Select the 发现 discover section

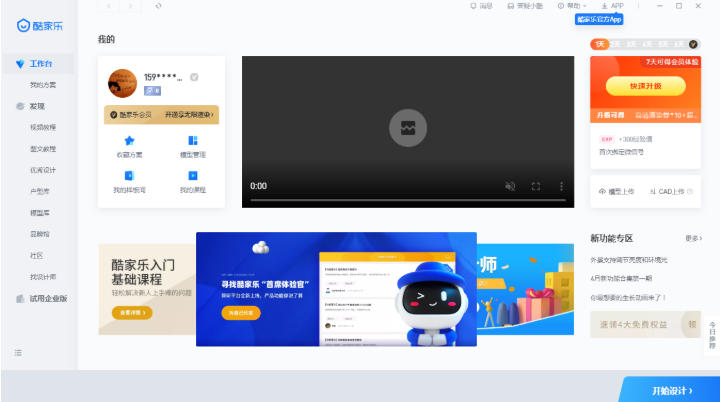pyautogui.click(x=37, y=106)
